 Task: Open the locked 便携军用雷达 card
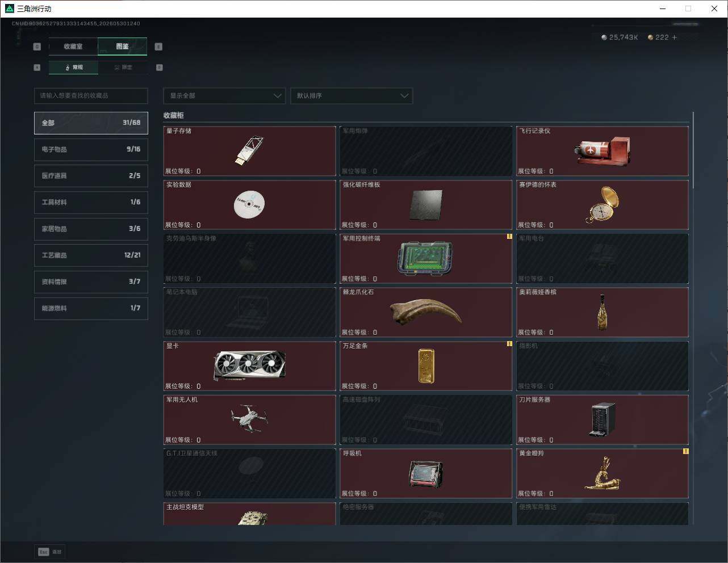coord(603,514)
